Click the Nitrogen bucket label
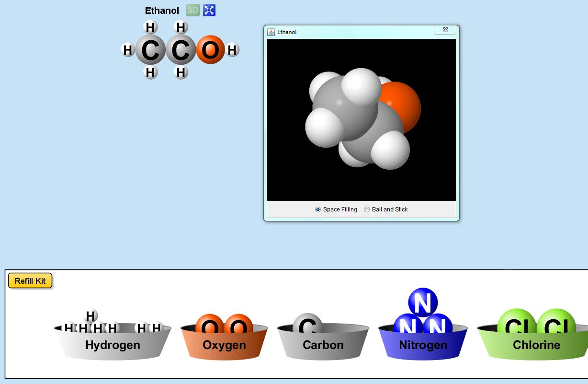Screen dimensions: 588x384 (423, 345)
